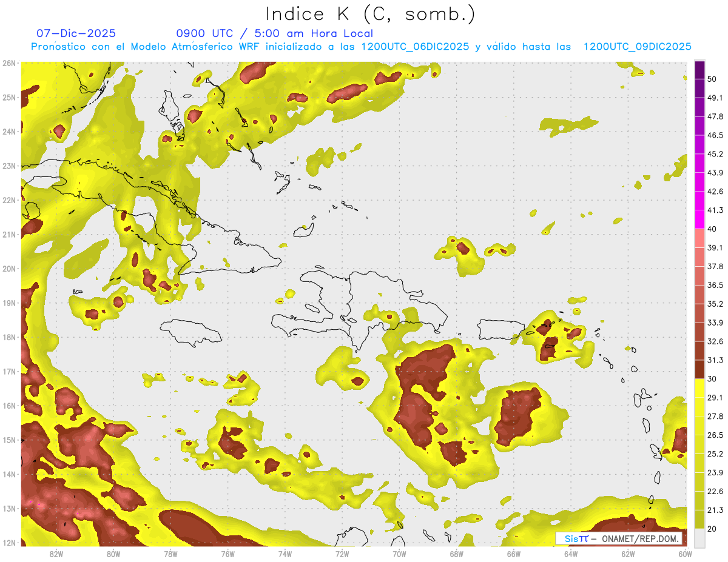This screenshot has width=728, height=562.
Task: Click the colorbar value '40'
Action: click(713, 229)
